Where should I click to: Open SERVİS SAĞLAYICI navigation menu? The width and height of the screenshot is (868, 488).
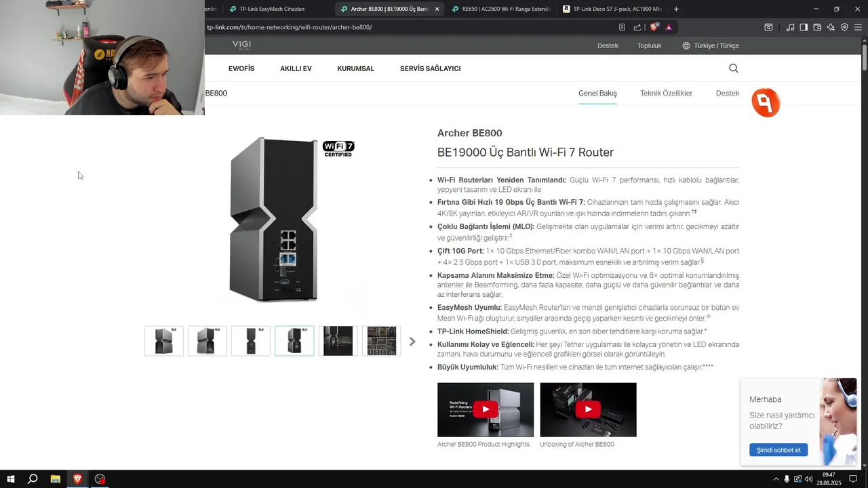click(x=430, y=68)
